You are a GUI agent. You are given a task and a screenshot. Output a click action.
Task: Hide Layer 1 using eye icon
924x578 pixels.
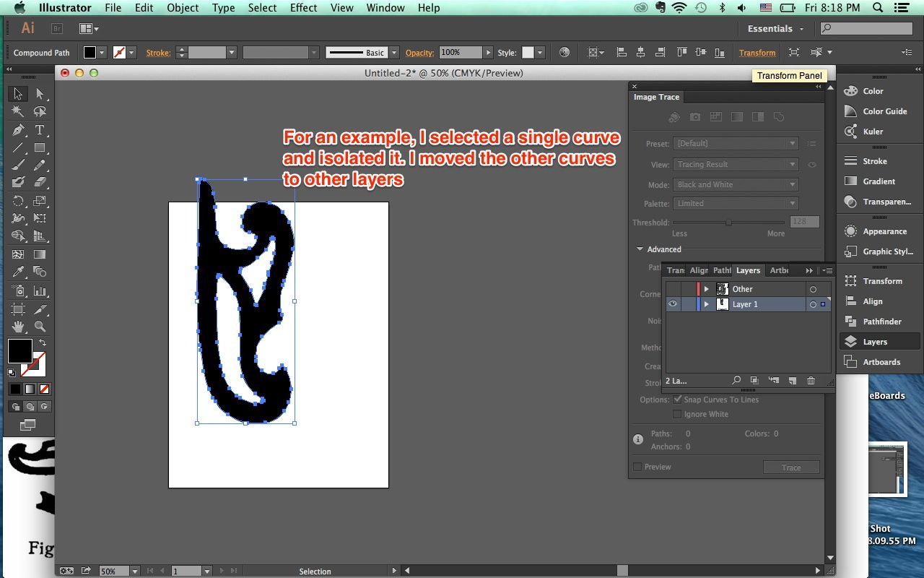point(673,304)
